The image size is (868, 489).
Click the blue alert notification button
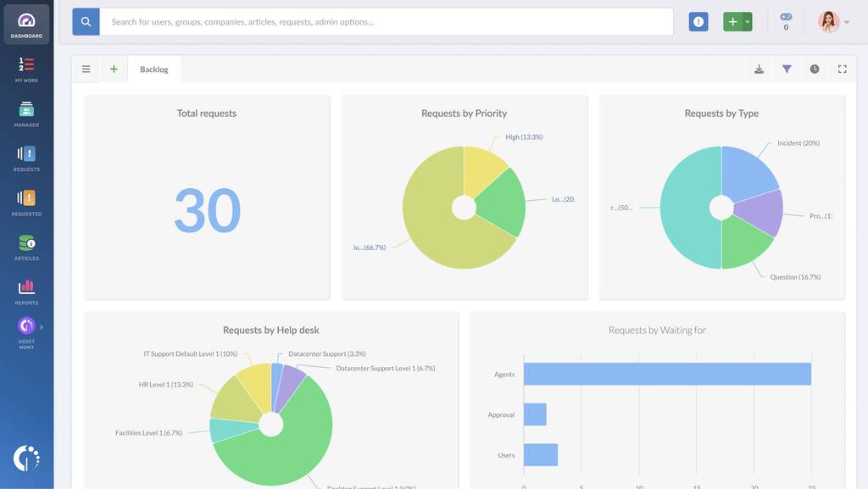coord(698,22)
